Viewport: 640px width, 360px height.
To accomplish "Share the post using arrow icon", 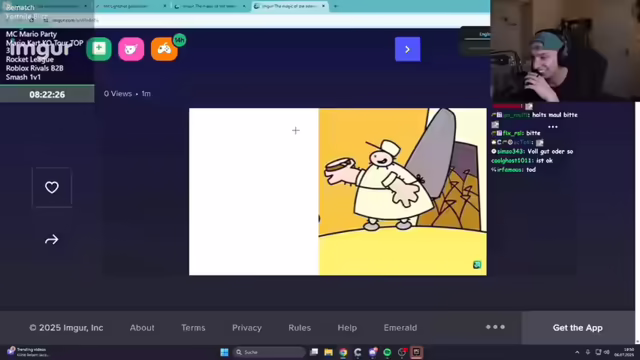I will (52, 240).
